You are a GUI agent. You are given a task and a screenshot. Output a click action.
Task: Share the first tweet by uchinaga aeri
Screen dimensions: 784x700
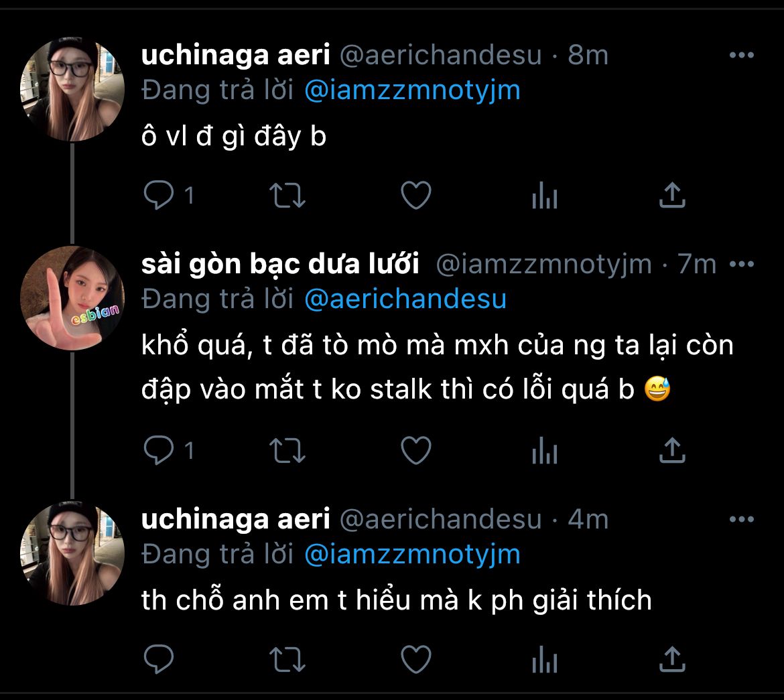(672, 196)
